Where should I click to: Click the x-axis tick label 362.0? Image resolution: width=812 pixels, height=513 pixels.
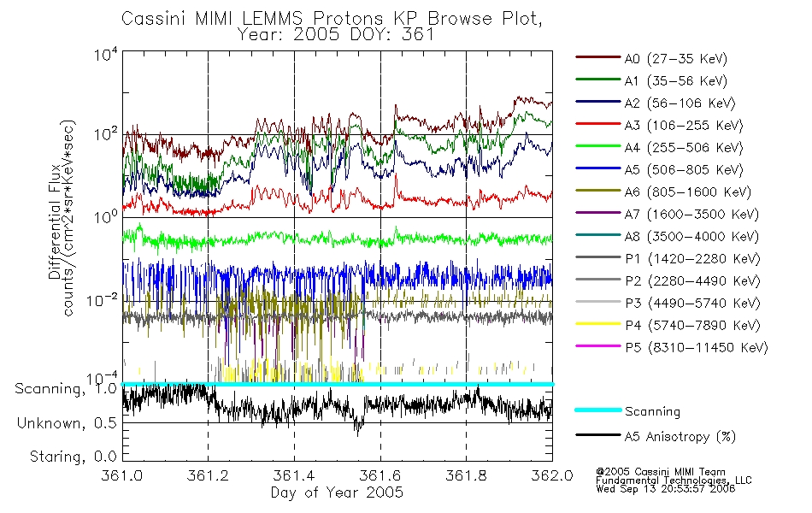point(552,475)
